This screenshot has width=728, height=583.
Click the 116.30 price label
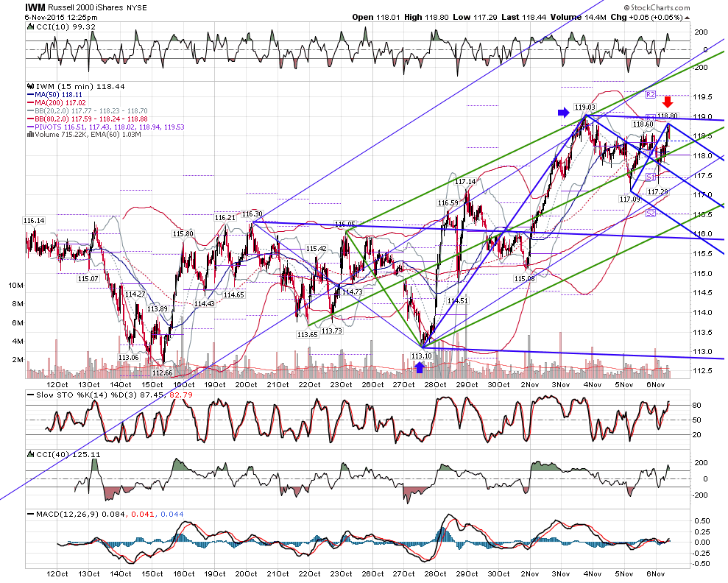[252, 214]
